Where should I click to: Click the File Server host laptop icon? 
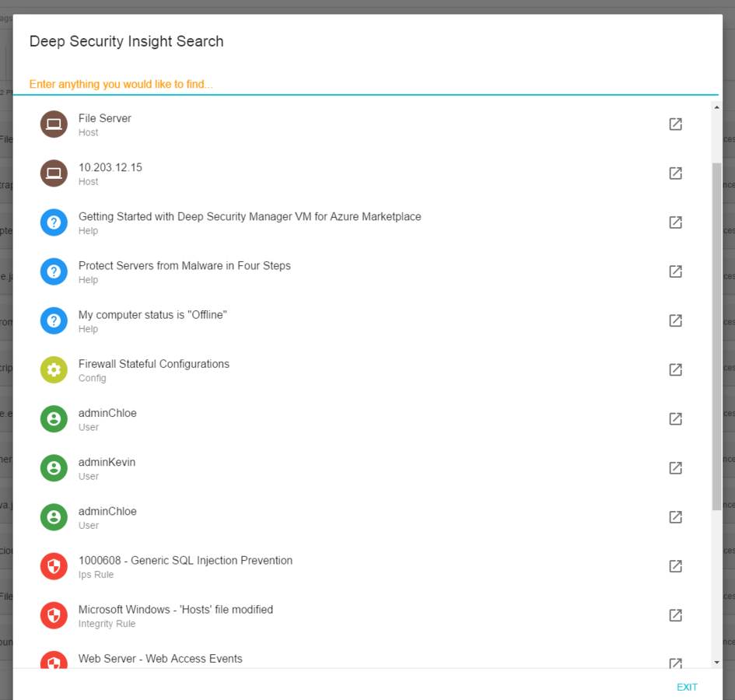click(54, 124)
